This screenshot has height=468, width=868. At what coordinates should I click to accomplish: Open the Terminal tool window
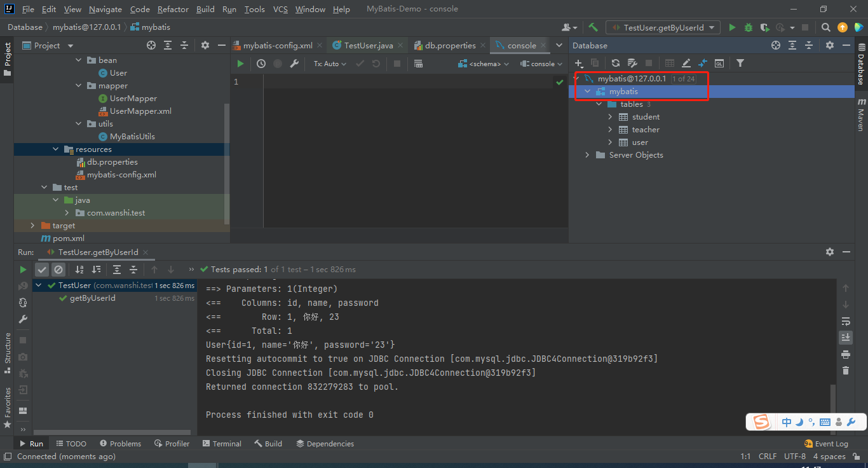coord(222,444)
